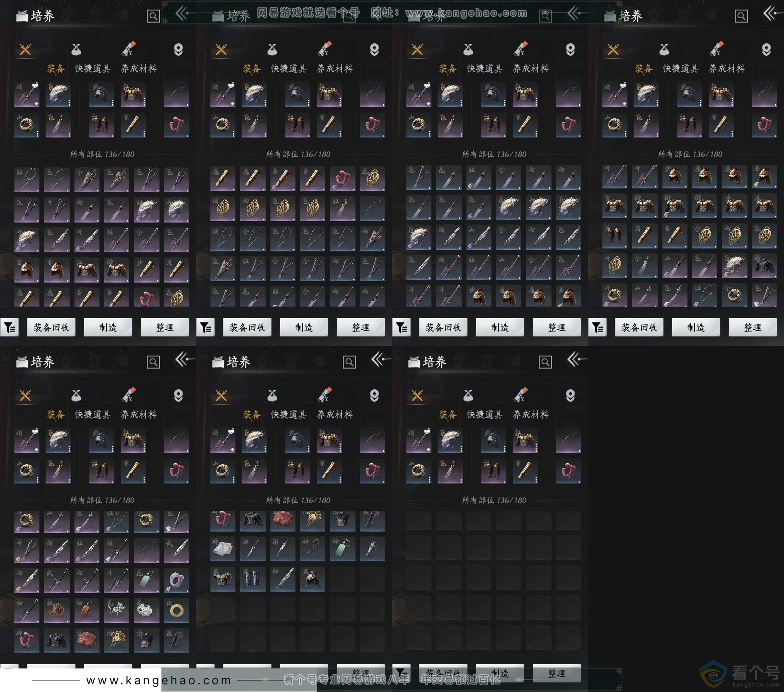Click the back arrow in bottom-left panel
This screenshot has width=784, height=692.
184,359
